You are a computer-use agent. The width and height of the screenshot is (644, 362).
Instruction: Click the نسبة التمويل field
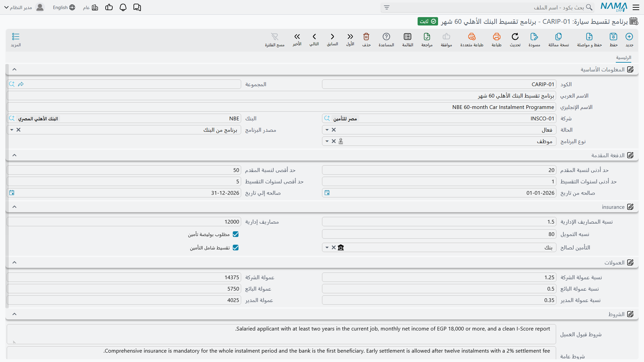[x=439, y=234]
